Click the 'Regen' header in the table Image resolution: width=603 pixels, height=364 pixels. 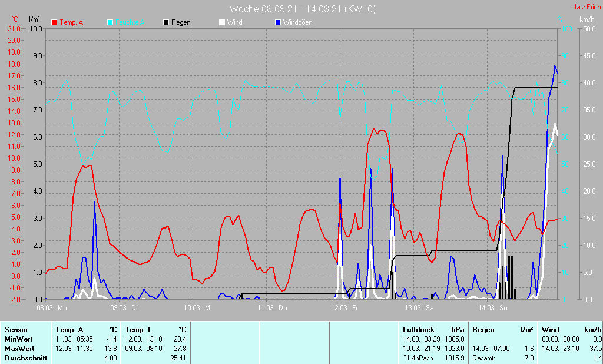(483, 330)
